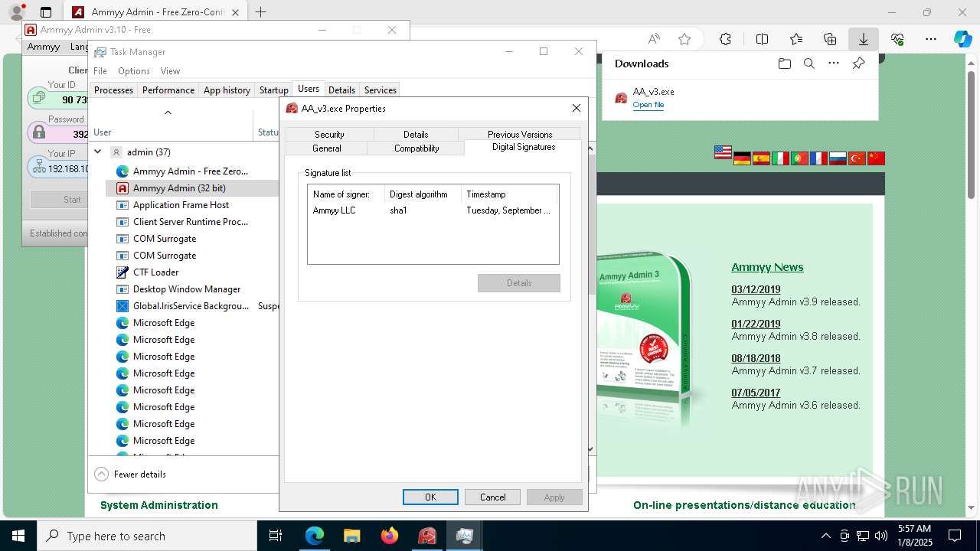Image resolution: width=980 pixels, height=551 pixels.
Task: Open Task Manager Services tab
Action: point(381,90)
